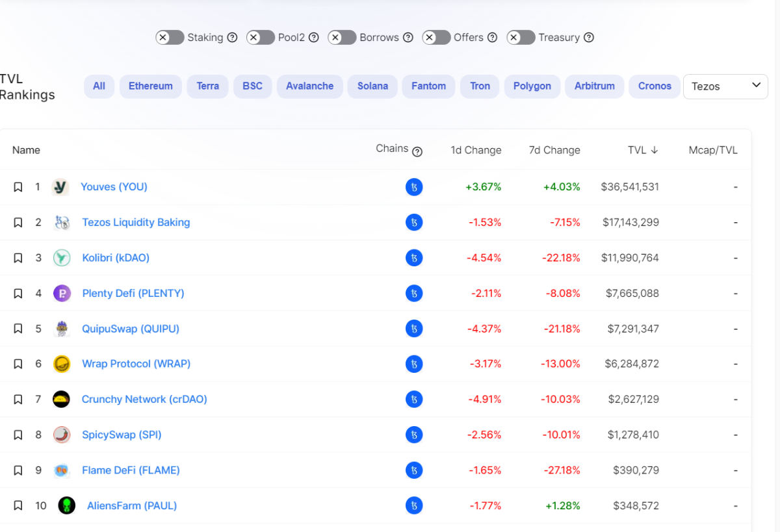Enable the Staking toggle
Image resolution: width=780 pixels, height=532 pixels.
click(x=170, y=38)
